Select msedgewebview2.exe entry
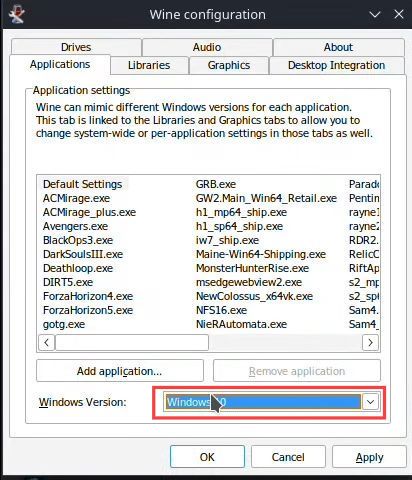Screen dimensions: 412x480 click(249, 282)
